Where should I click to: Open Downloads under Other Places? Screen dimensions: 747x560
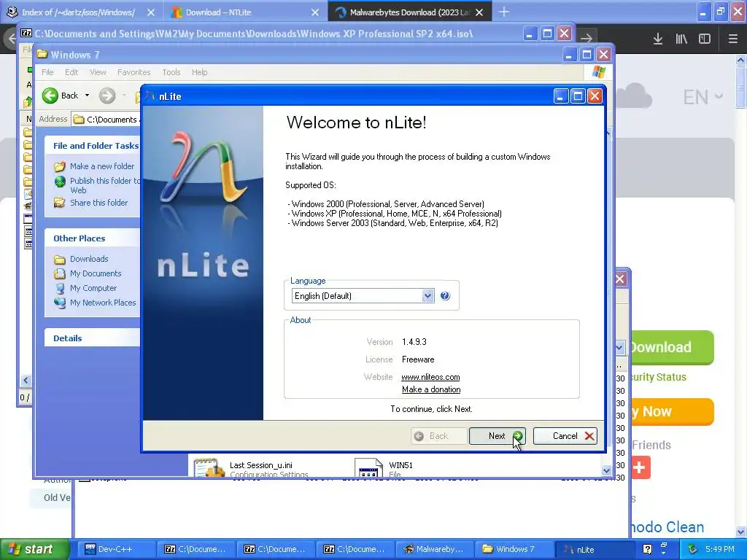click(x=89, y=259)
